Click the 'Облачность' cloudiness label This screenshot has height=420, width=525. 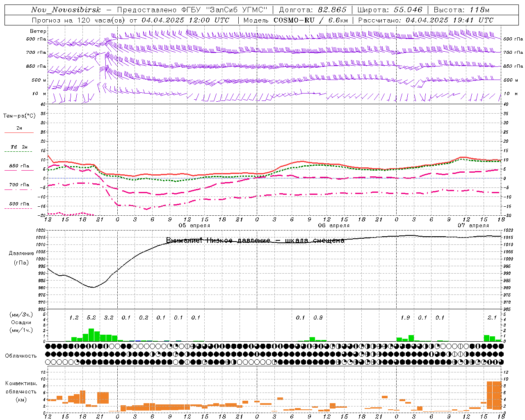21,356
